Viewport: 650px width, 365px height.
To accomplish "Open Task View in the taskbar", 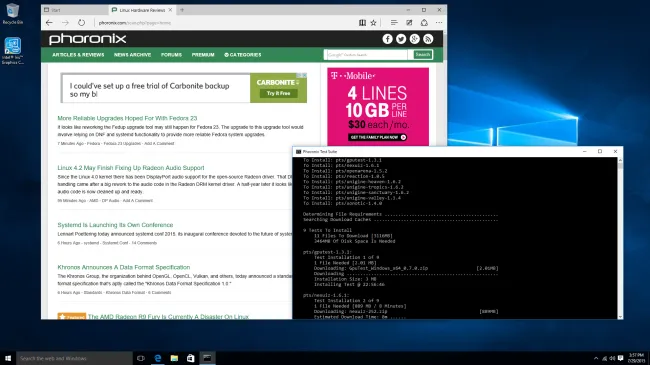I will pos(141,358).
